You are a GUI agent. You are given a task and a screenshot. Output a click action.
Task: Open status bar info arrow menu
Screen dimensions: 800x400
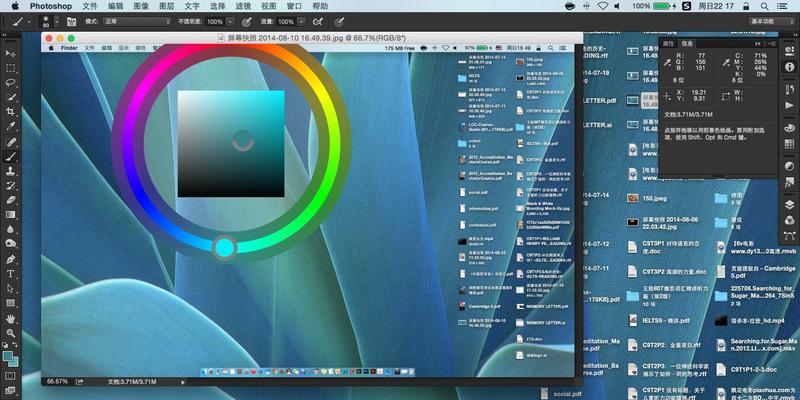click(x=183, y=382)
